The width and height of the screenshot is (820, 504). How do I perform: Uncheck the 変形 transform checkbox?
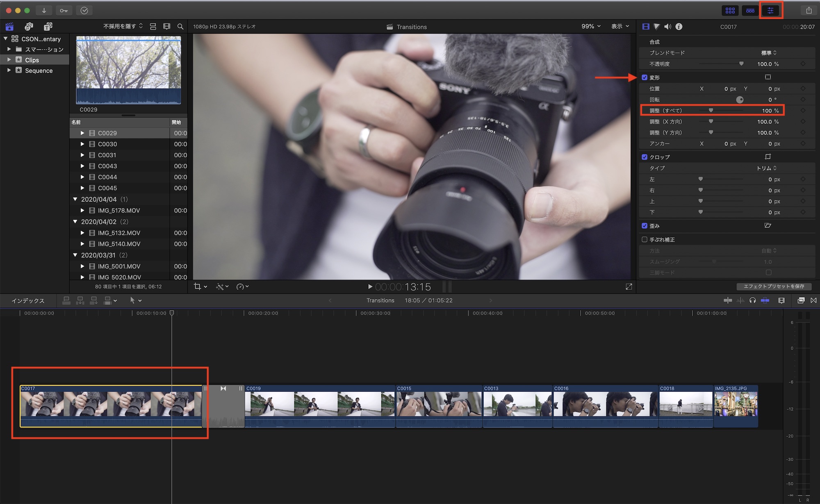pyautogui.click(x=645, y=77)
